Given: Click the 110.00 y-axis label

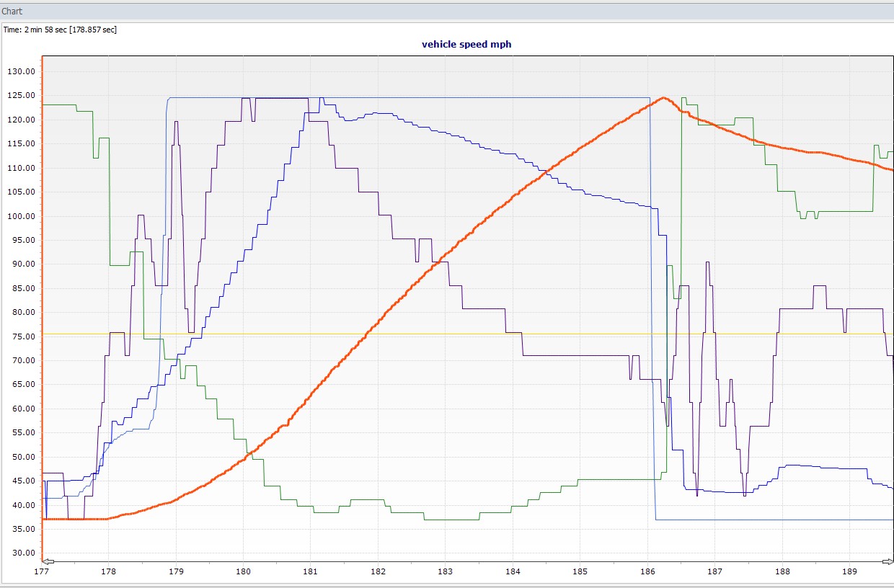Looking at the screenshot, I should point(22,168).
